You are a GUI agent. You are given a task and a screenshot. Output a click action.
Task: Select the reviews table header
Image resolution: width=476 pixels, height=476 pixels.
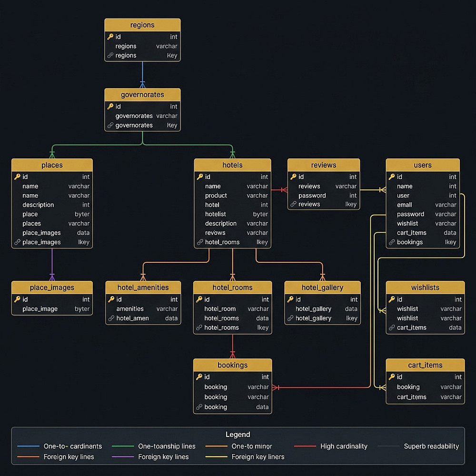[324, 165]
